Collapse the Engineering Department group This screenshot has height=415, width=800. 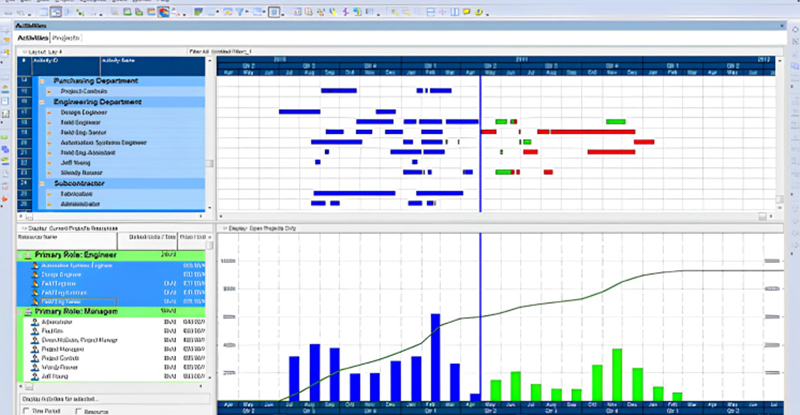pos(41,102)
